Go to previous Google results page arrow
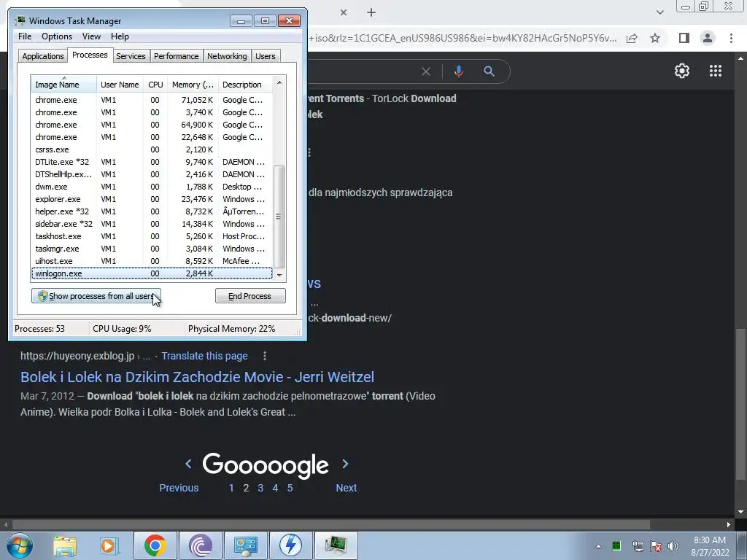Image resolution: width=747 pixels, height=560 pixels. (188, 463)
